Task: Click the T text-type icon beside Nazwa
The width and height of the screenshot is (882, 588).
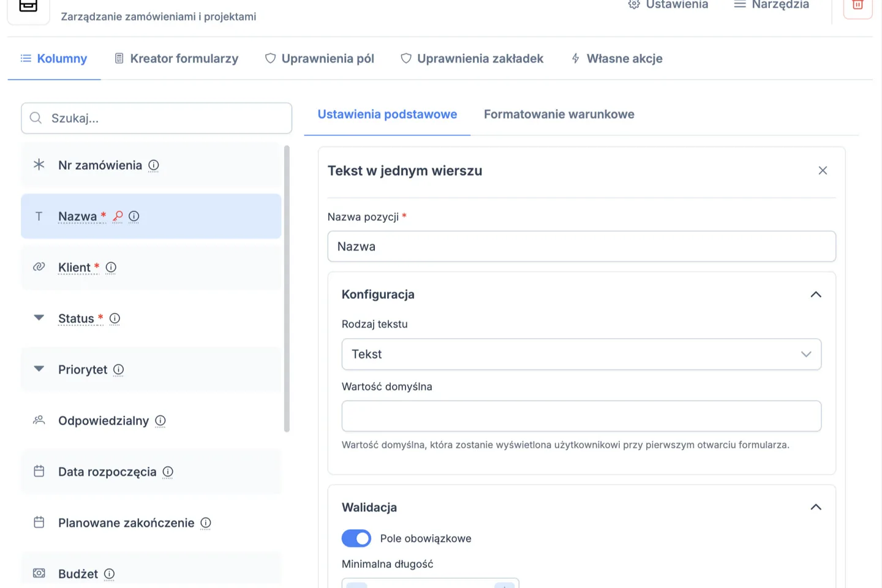Action: 39,216
